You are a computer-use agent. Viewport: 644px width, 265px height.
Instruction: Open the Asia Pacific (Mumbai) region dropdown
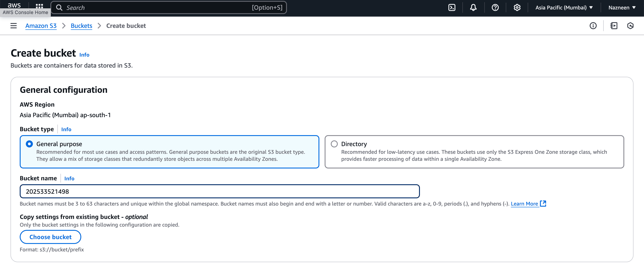pos(564,7)
